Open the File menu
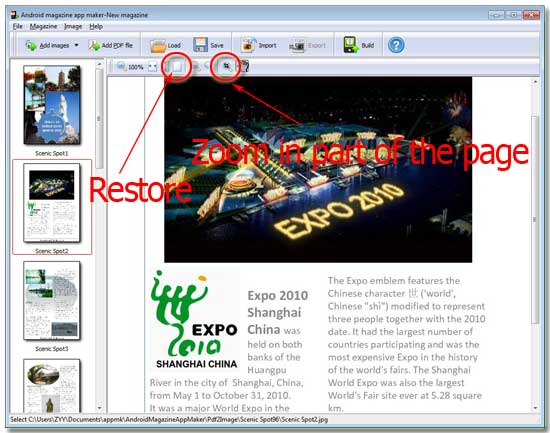Screen dimensions: 550x433 tap(18, 26)
